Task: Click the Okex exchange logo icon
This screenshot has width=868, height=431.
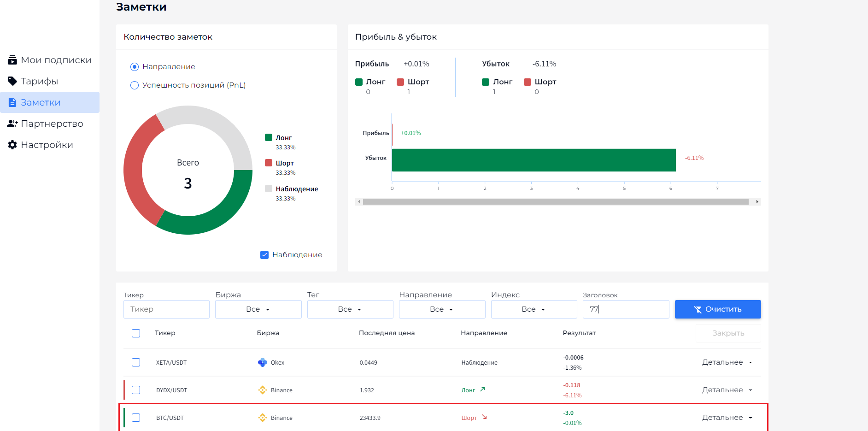Action: (263, 363)
